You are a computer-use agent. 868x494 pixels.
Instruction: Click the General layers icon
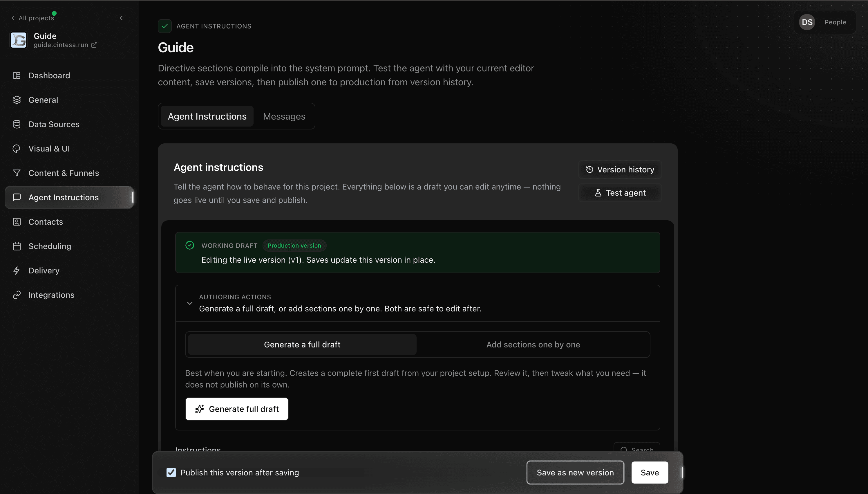(x=17, y=100)
